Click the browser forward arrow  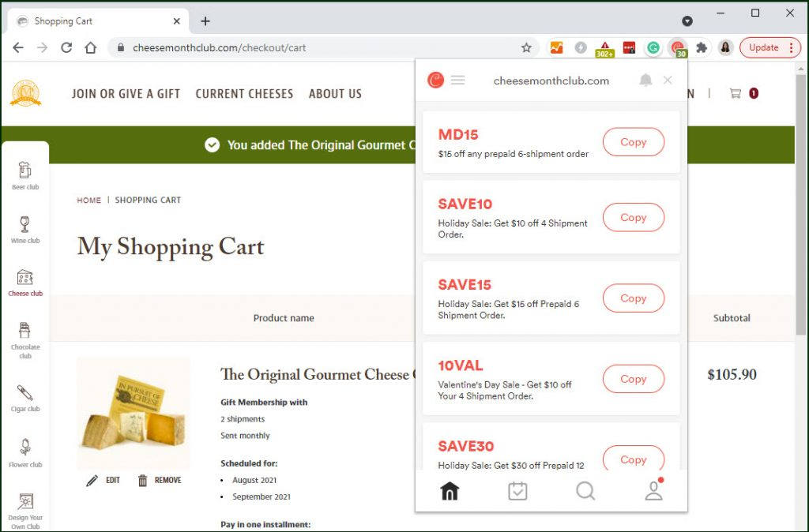point(43,48)
